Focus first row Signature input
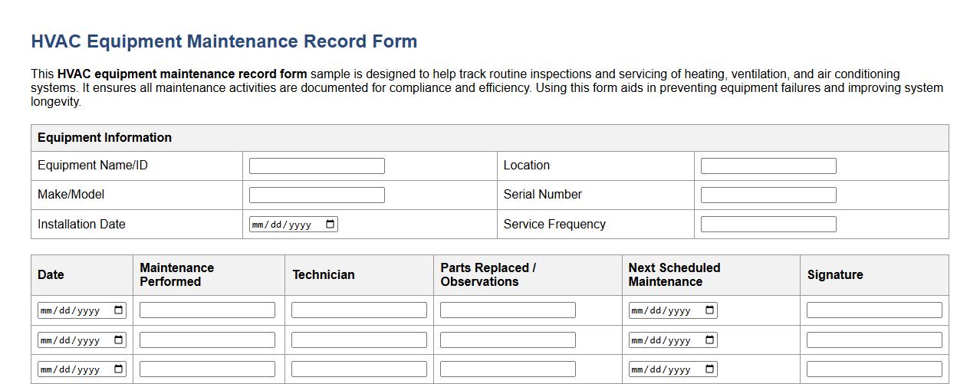The image size is (980, 384). (x=874, y=310)
